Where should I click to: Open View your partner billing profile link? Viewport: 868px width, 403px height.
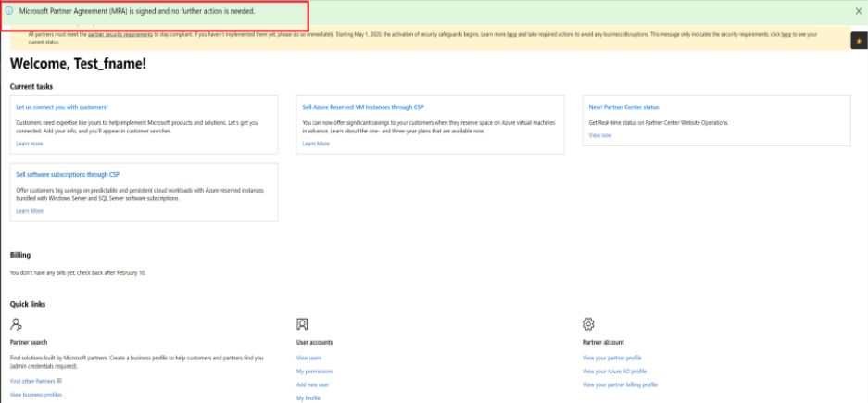pos(620,384)
